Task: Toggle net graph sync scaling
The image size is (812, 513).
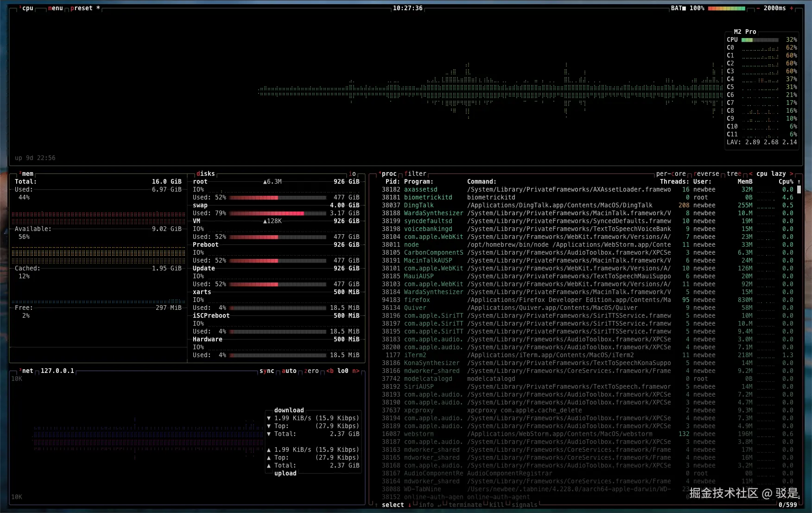Action: coord(267,371)
